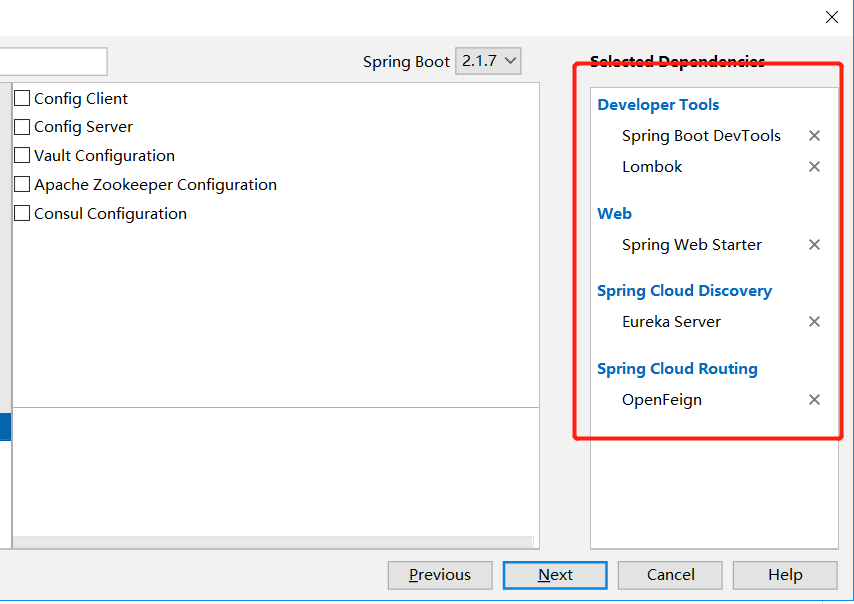Go back with Previous button
854x604 pixels.
pos(440,575)
